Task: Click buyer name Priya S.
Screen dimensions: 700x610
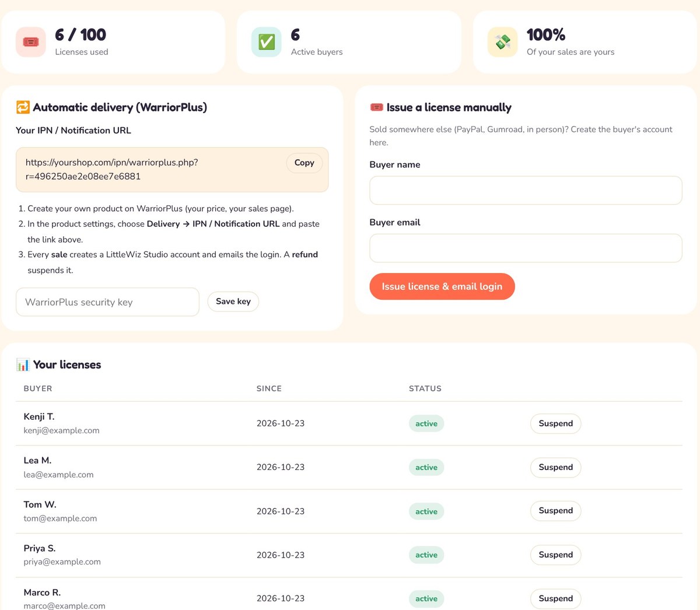Action: pyautogui.click(x=40, y=548)
